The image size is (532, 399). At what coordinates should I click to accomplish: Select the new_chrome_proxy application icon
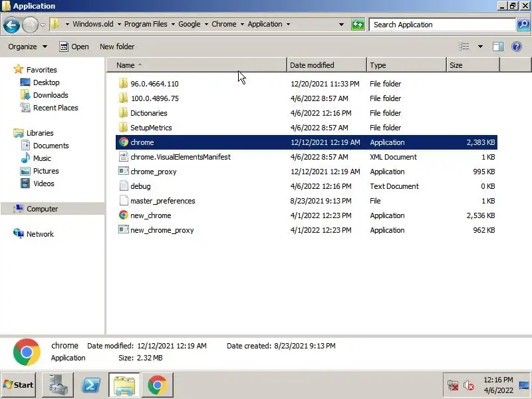(x=124, y=229)
